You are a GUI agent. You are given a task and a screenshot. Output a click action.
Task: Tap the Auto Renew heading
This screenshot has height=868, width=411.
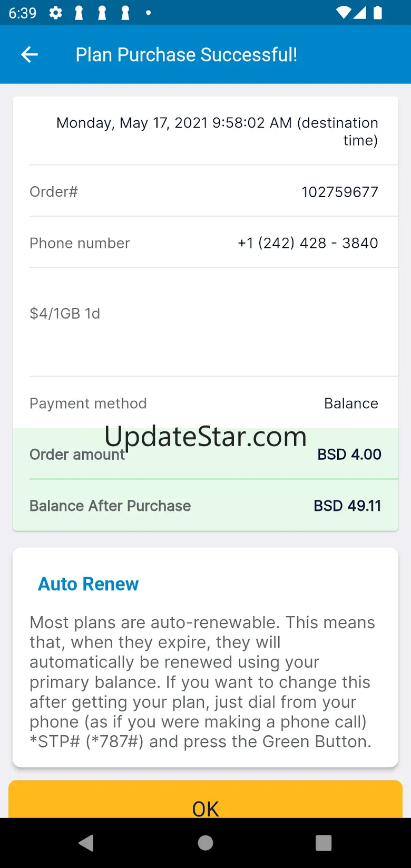88,584
